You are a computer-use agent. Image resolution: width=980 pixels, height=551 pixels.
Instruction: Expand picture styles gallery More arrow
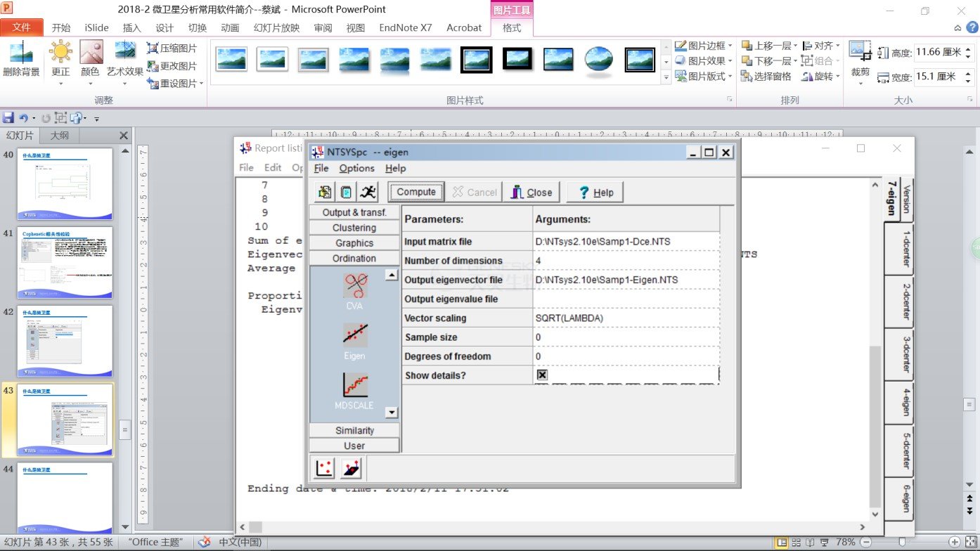click(x=666, y=79)
